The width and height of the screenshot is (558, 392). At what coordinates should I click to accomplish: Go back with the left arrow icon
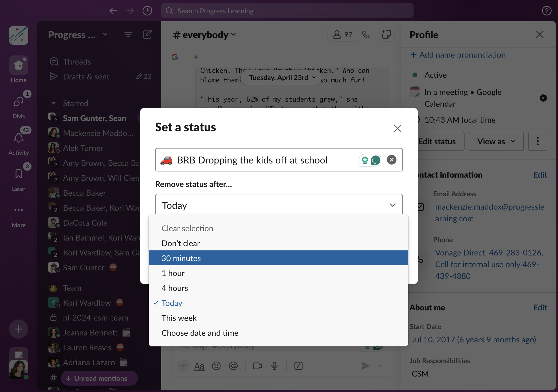[113, 11]
